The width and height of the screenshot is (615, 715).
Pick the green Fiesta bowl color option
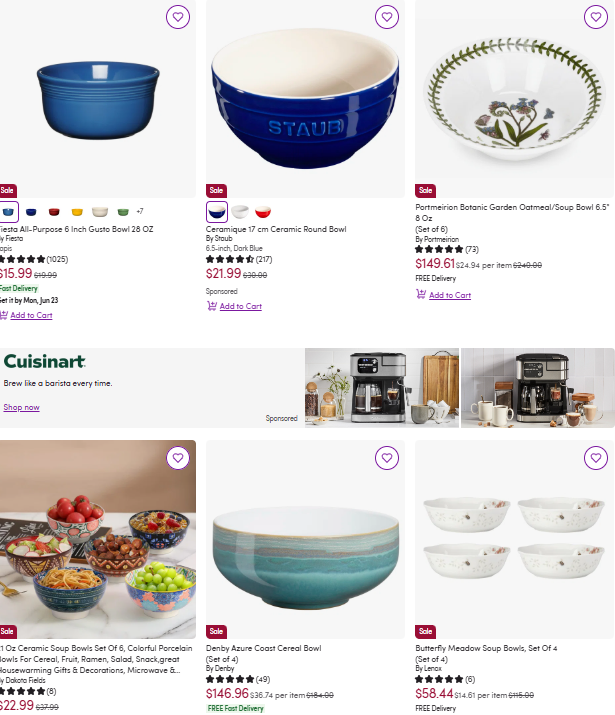click(x=123, y=212)
